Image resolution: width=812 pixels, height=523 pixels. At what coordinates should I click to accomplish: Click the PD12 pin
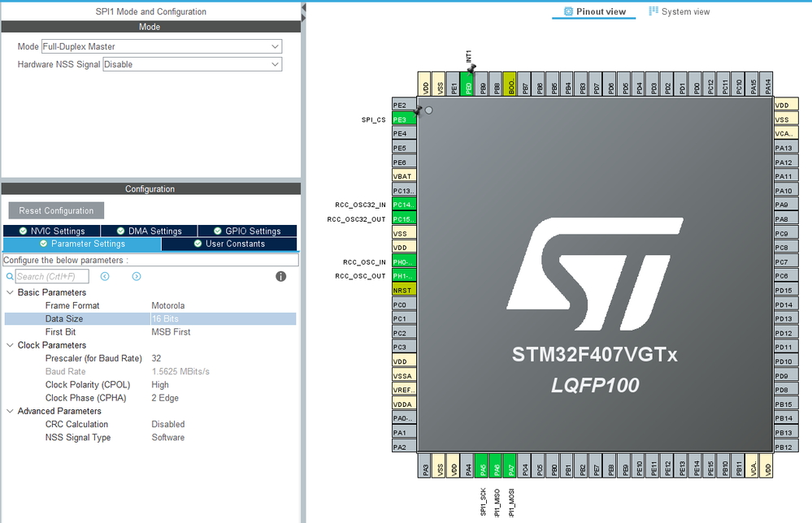[786, 333]
